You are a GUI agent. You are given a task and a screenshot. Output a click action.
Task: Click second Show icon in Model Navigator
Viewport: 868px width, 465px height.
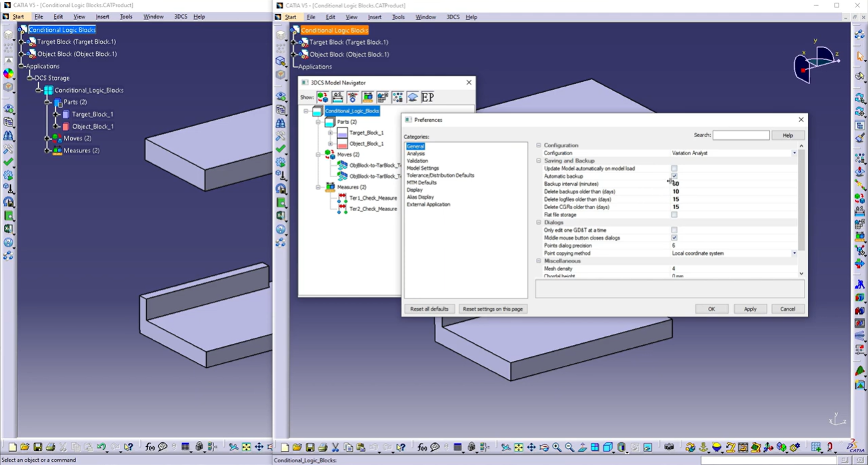[x=337, y=97]
